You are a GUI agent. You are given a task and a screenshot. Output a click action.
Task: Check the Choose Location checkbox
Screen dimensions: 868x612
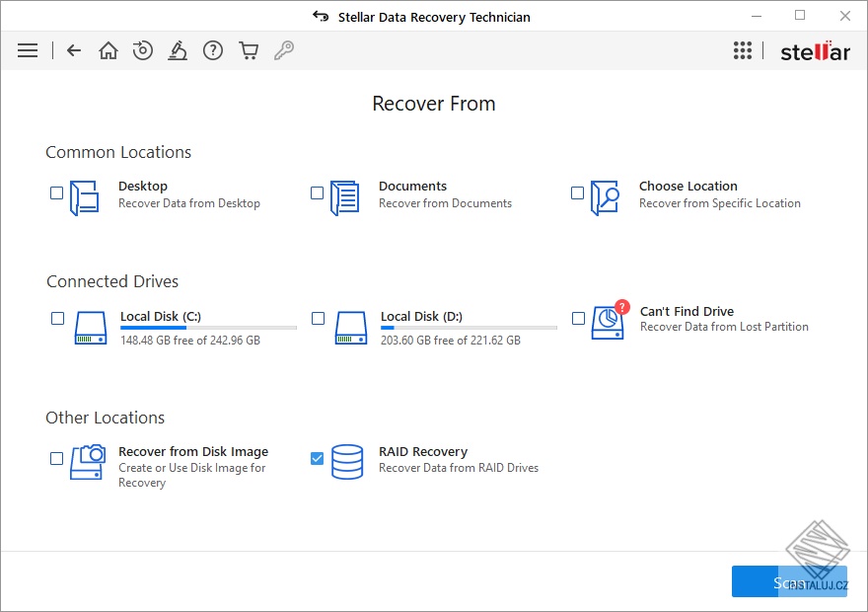(577, 192)
